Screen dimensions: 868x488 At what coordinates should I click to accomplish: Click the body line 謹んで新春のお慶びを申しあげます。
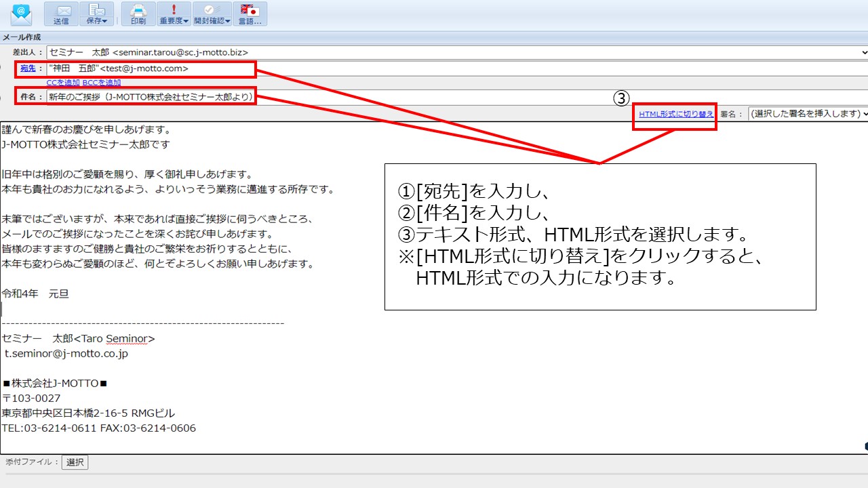[x=86, y=129]
